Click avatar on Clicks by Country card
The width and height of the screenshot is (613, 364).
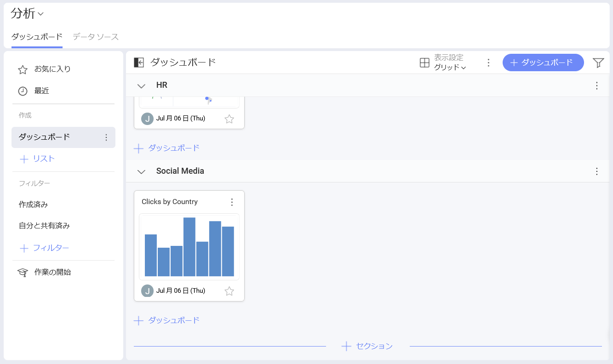pos(147,290)
